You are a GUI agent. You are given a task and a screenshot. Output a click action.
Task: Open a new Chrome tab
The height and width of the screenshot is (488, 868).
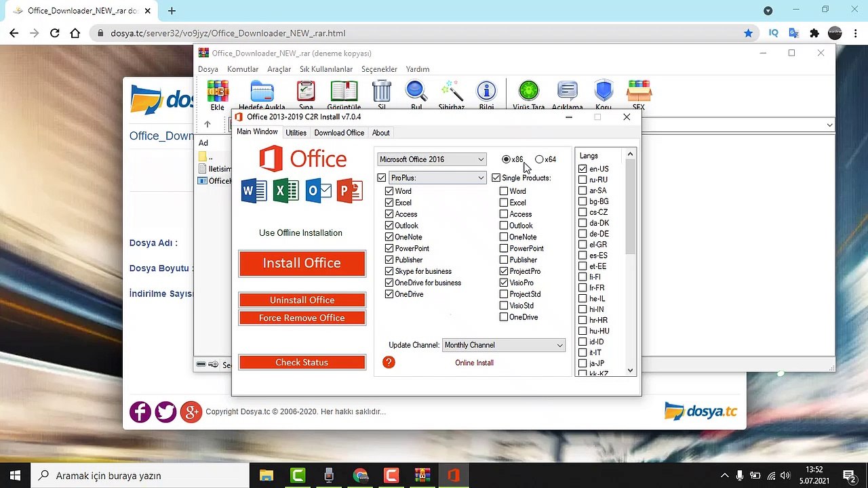coord(172,11)
